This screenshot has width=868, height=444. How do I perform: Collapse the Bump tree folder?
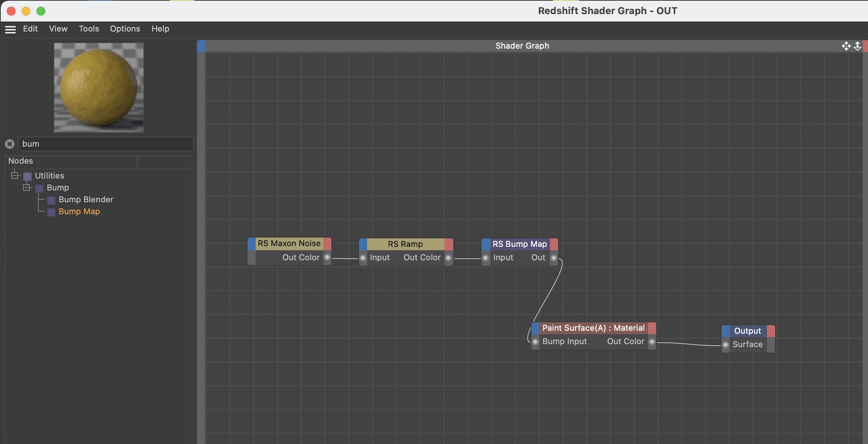[x=26, y=187]
